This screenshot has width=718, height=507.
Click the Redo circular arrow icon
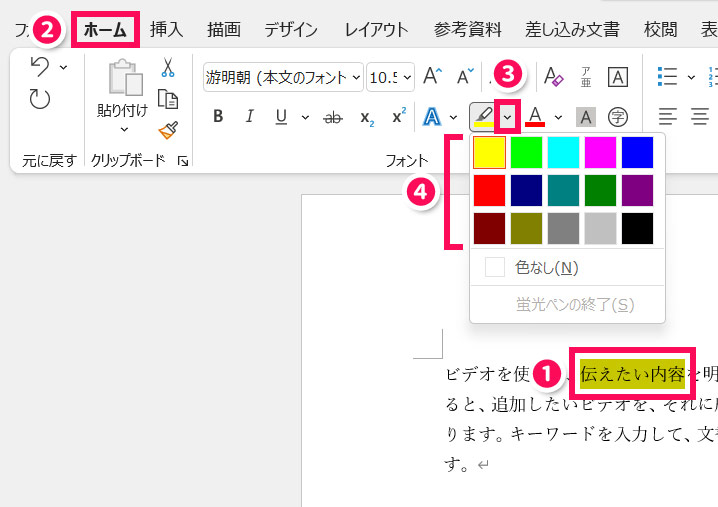click(x=40, y=98)
